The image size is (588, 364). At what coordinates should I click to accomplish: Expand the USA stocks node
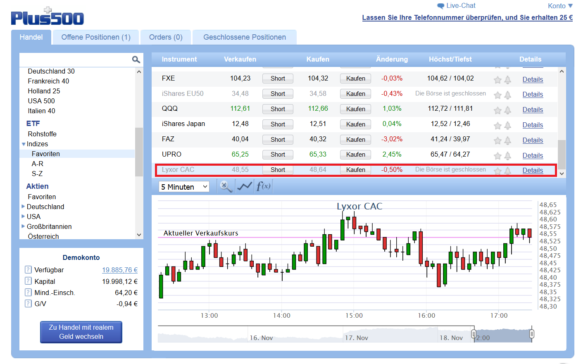pos(24,216)
